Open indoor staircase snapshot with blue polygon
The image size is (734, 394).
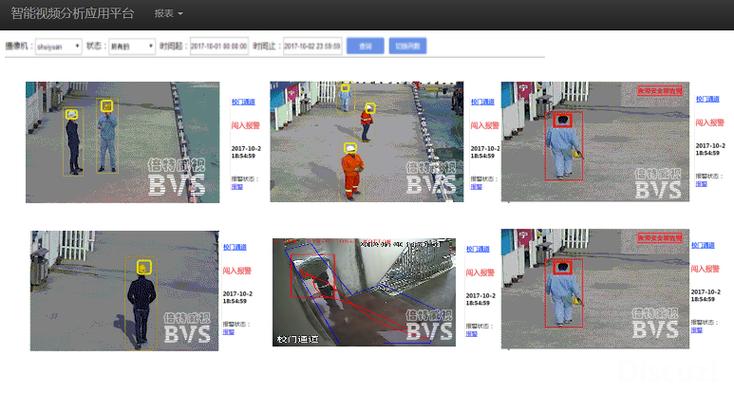364,292
